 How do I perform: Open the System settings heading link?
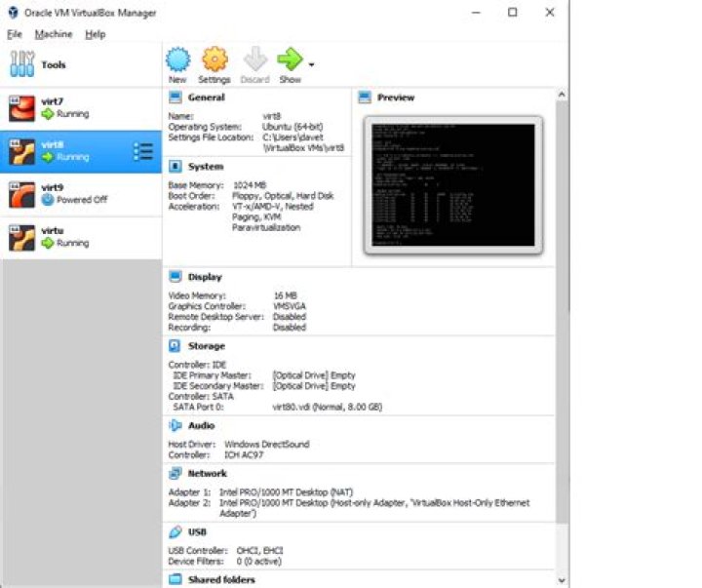(206, 167)
